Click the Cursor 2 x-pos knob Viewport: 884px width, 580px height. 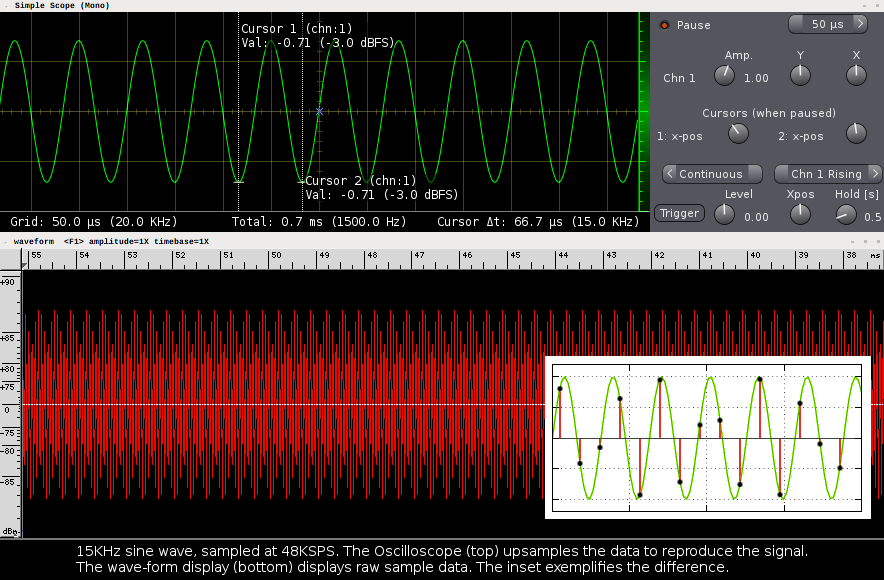856,134
